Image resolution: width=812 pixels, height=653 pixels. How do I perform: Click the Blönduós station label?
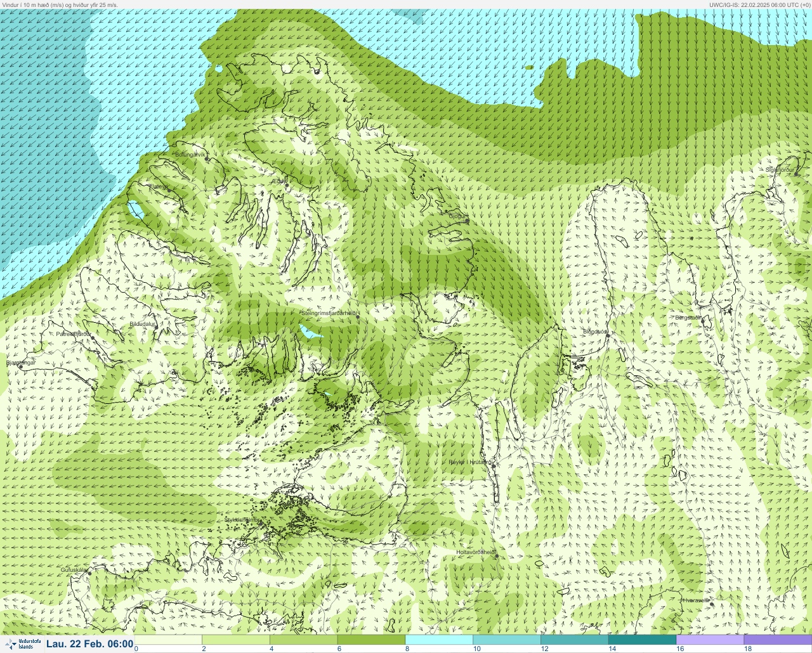tap(595, 332)
